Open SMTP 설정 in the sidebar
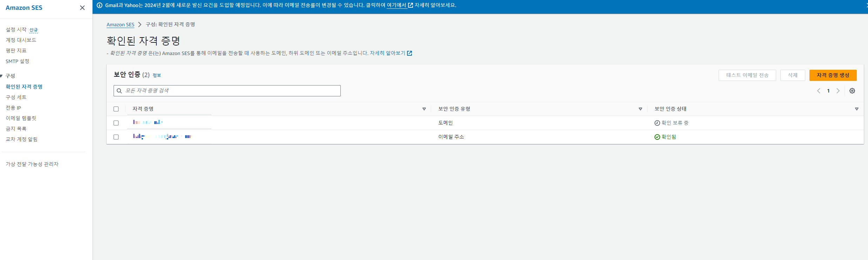 point(18,61)
